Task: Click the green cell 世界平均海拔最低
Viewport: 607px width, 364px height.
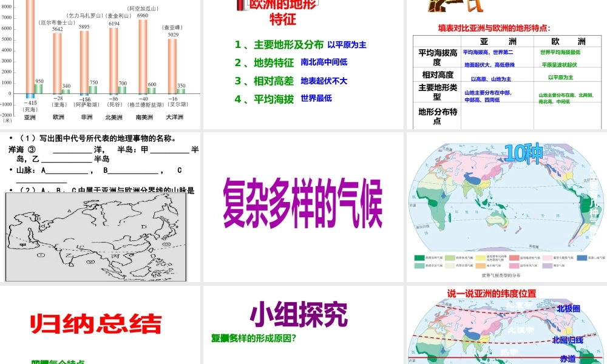Action: point(560,52)
